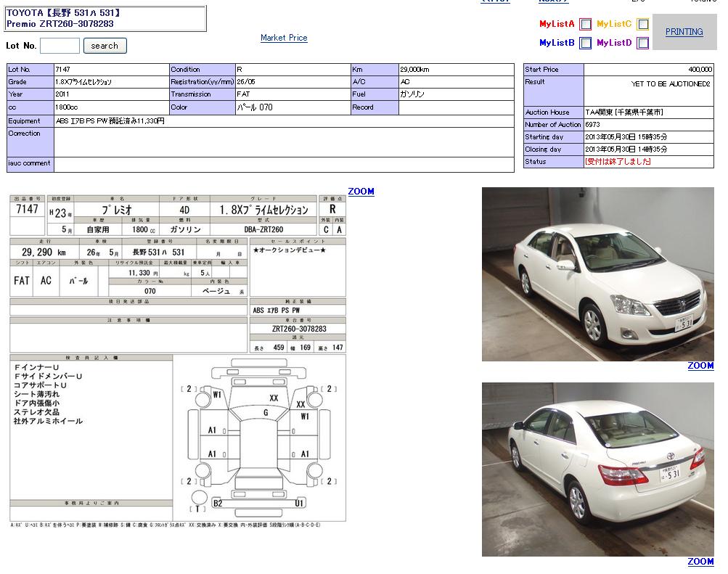Screen dimensions: 728x574
Task: Enable the MyListB checkbox
Action: pyautogui.click(x=585, y=43)
